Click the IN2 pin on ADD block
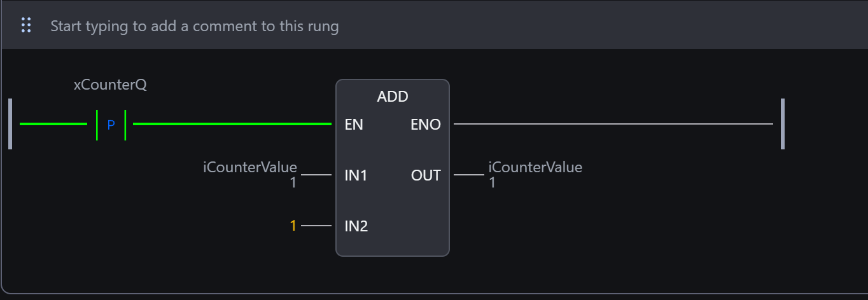Screen dimensions: 868x300 (356, 226)
